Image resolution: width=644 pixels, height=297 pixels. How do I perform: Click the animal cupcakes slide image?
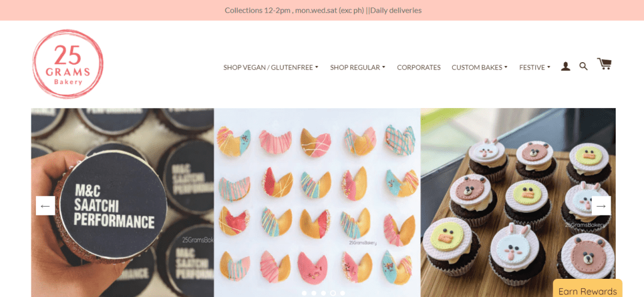click(518, 202)
